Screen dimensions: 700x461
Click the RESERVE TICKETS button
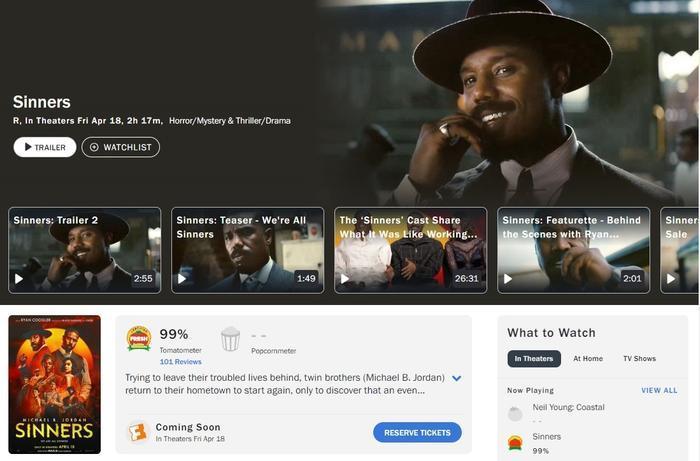pyautogui.click(x=417, y=432)
